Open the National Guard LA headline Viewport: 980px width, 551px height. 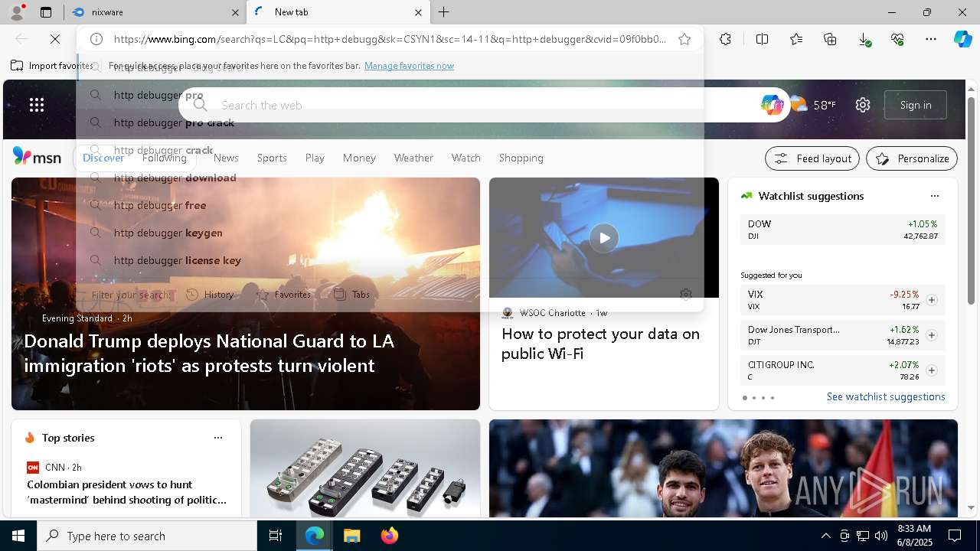pyautogui.click(x=209, y=353)
